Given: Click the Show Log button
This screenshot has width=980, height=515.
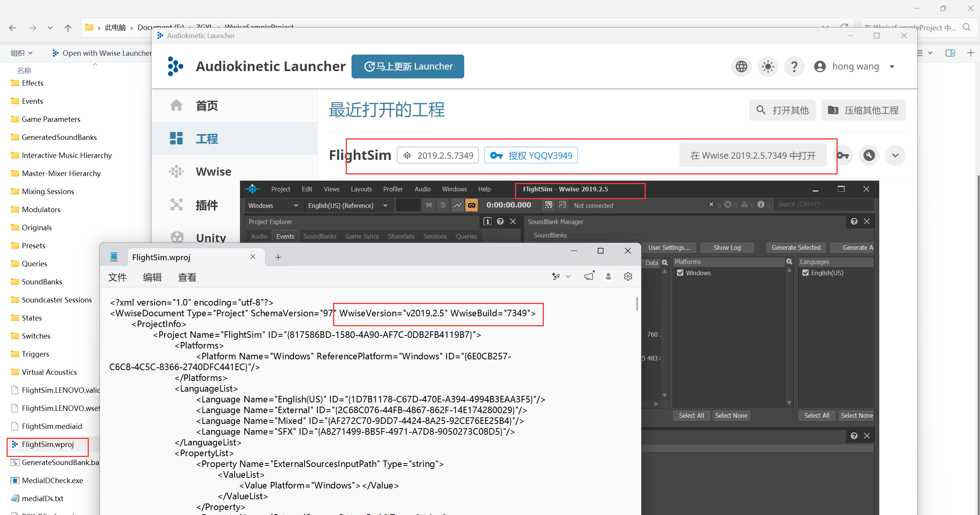Looking at the screenshot, I should (x=727, y=248).
